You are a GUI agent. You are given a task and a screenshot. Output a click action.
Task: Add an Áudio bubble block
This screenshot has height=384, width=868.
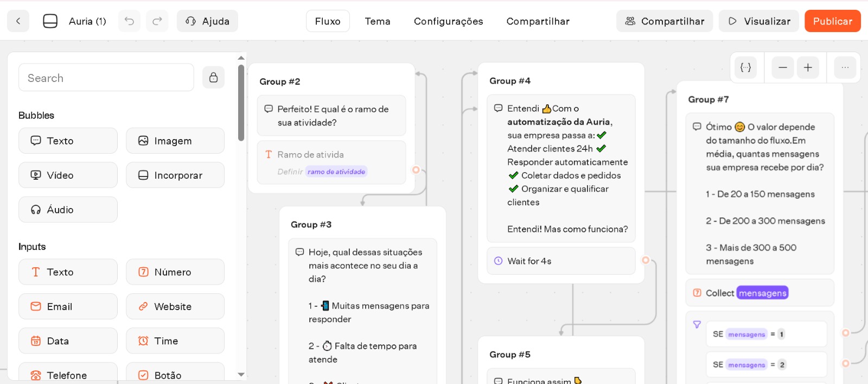[68, 210]
